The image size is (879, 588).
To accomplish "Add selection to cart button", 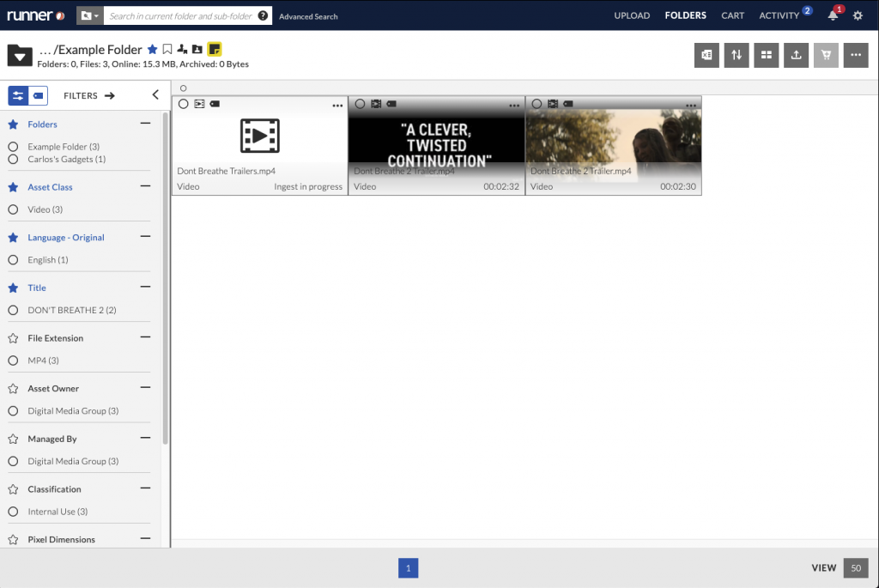I will click(826, 55).
